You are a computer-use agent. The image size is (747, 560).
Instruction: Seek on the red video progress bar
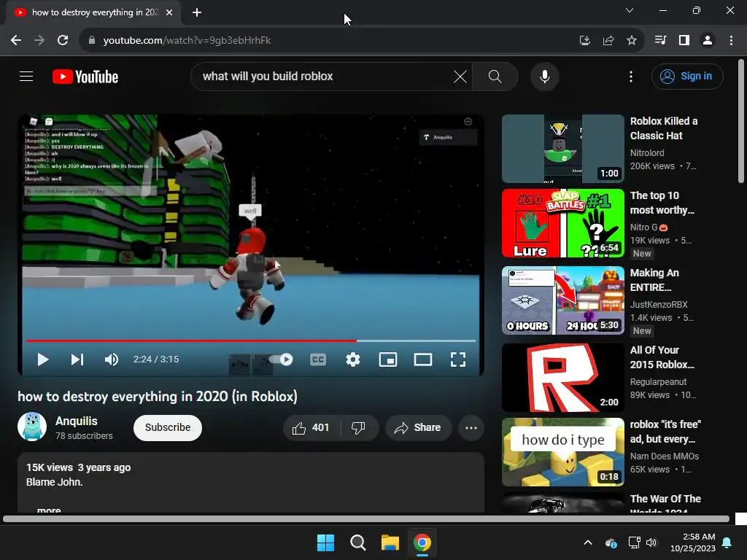pos(251,341)
